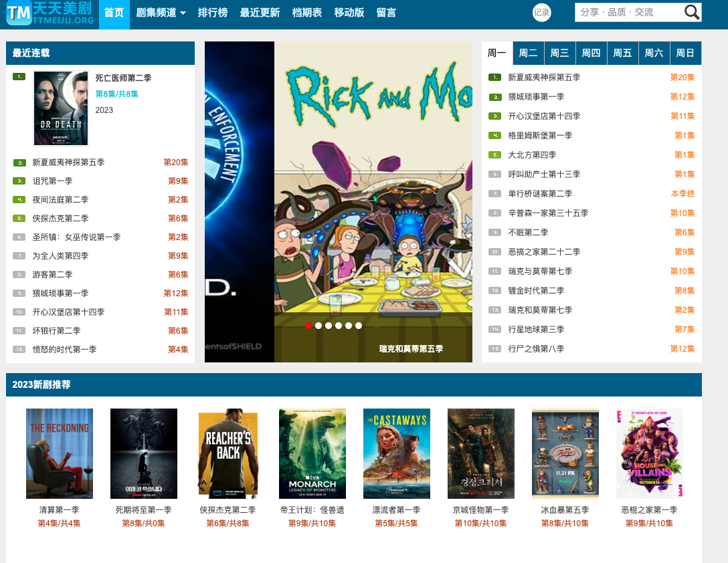Select the sixth carousel dot
Screen dimensions: 728x563
[359, 326]
